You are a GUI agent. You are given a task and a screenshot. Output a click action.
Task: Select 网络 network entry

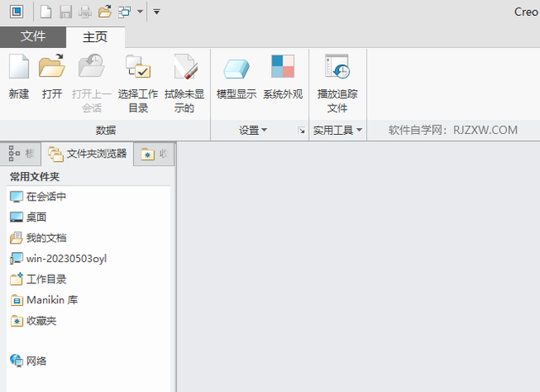pos(28,361)
